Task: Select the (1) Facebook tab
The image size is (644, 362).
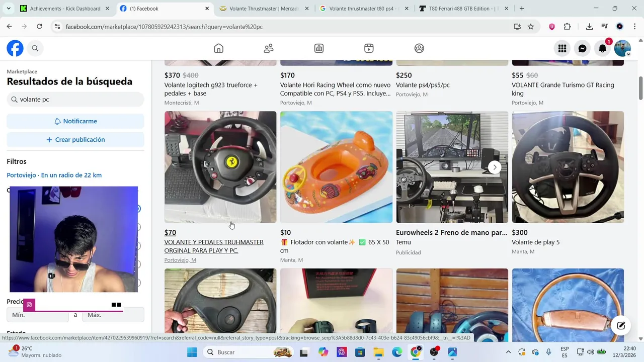Action: point(164,9)
